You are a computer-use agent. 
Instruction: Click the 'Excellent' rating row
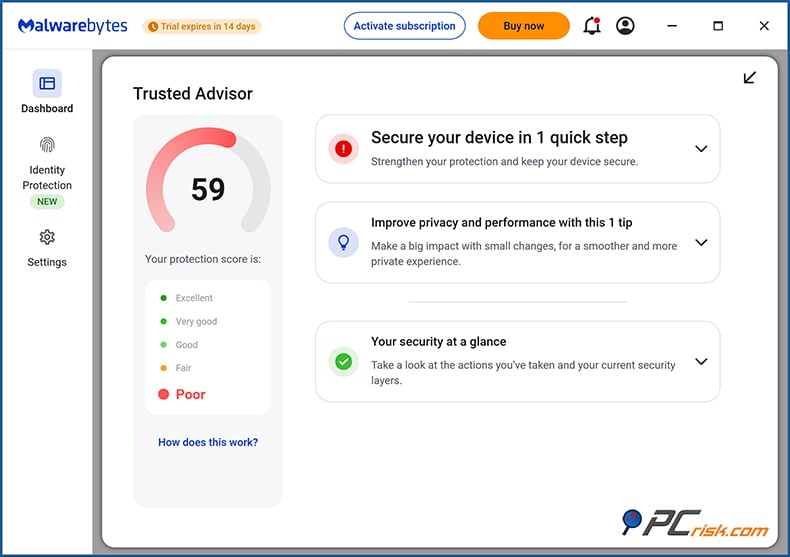(x=186, y=298)
